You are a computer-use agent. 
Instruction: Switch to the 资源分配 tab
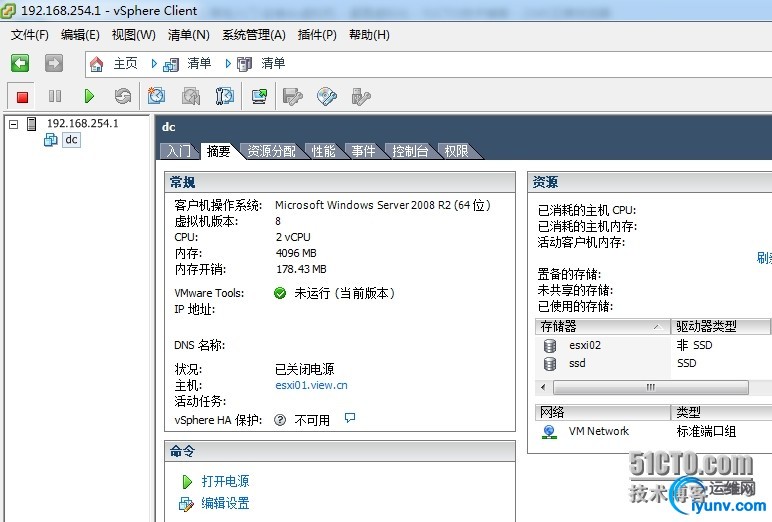pyautogui.click(x=271, y=151)
